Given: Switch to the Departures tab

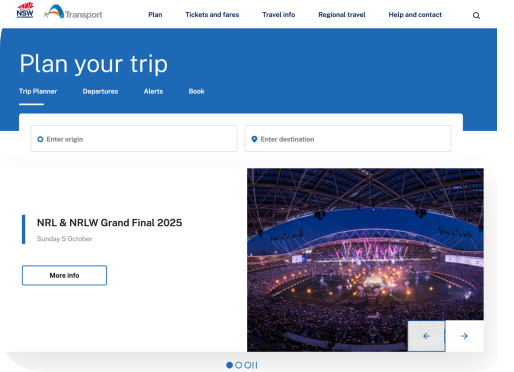Looking at the screenshot, I should coord(100,91).
